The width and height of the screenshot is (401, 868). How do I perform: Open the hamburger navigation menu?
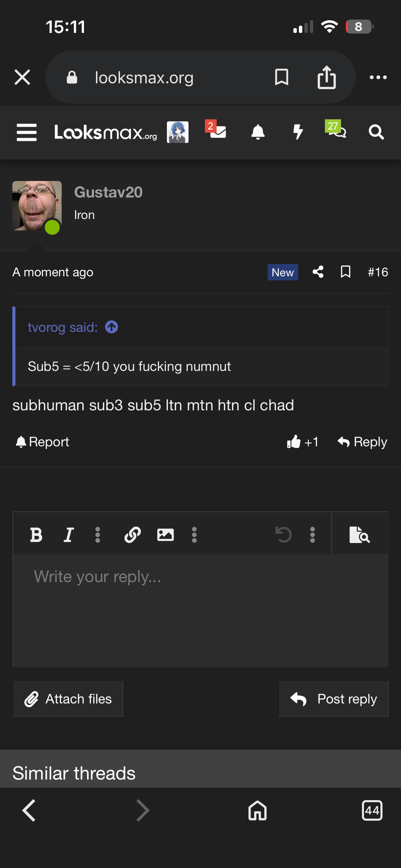tap(27, 132)
